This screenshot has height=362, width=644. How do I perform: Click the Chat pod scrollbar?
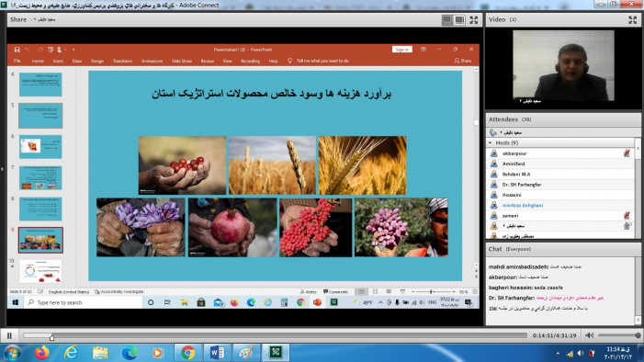pos(638,291)
